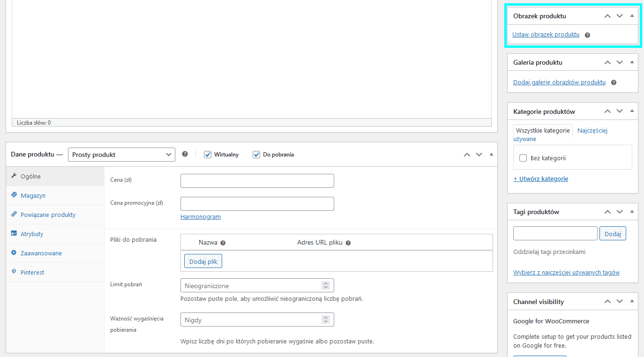Open the Prosty produkt type dropdown
The image size is (644, 357).
121,154
